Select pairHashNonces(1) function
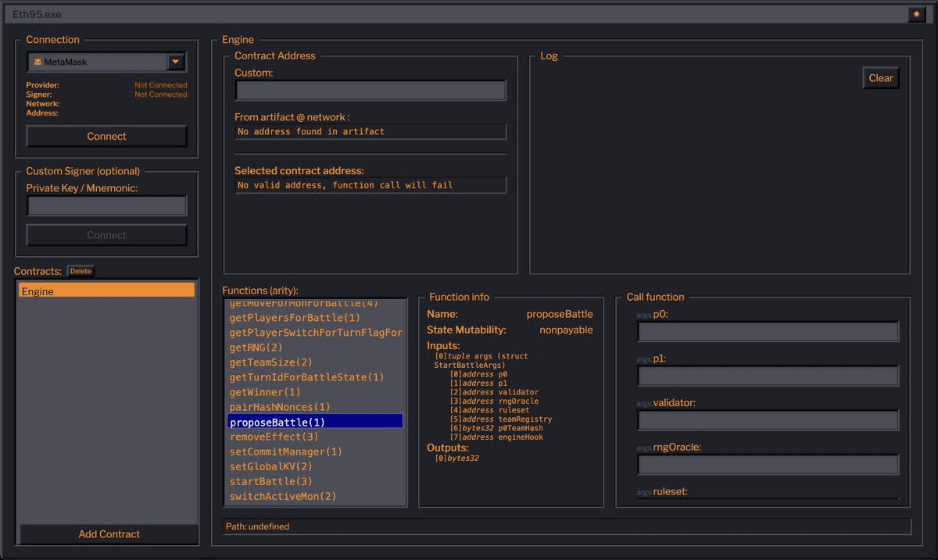This screenshot has width=938, height=560. point(315,407)
